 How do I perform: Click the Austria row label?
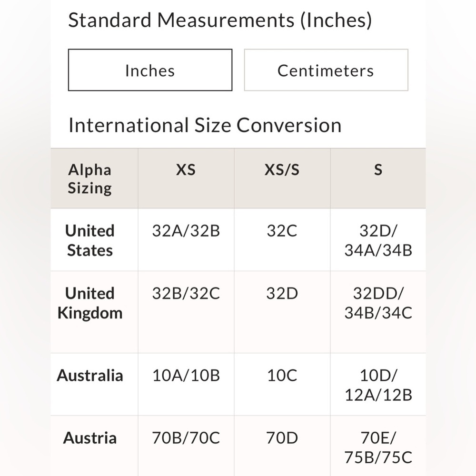pyautogui.click(x=90, y=438)
